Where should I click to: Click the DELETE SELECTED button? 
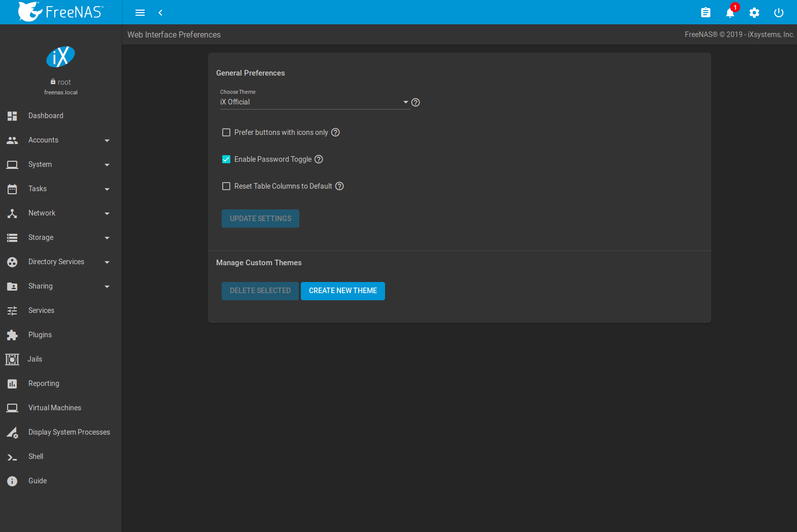(260, 291)
